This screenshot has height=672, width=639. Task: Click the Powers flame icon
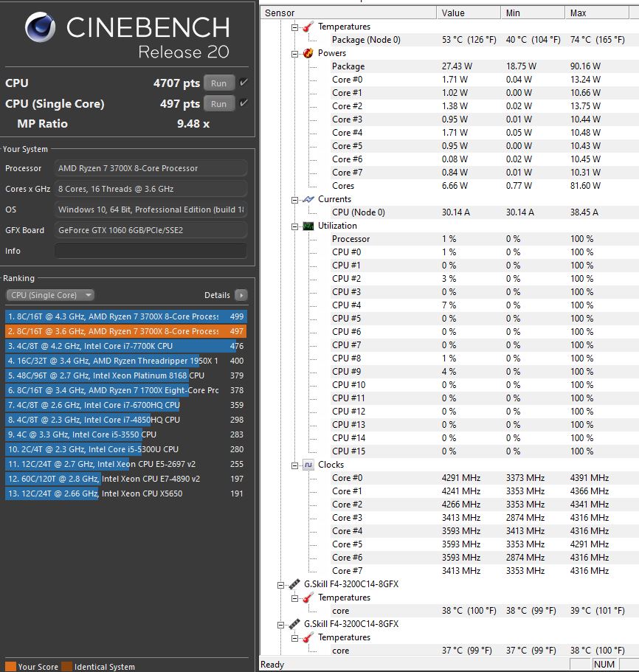(x=308, y=53)
